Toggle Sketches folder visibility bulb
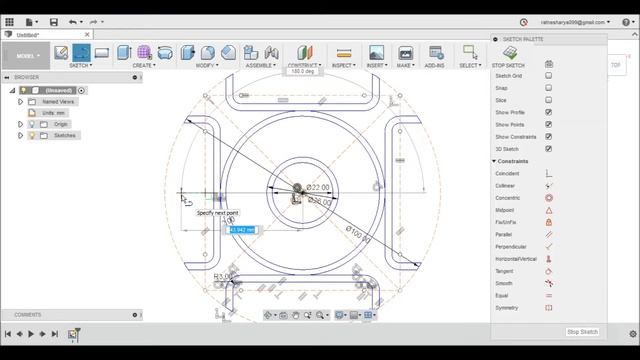 (x=32, y=135)
